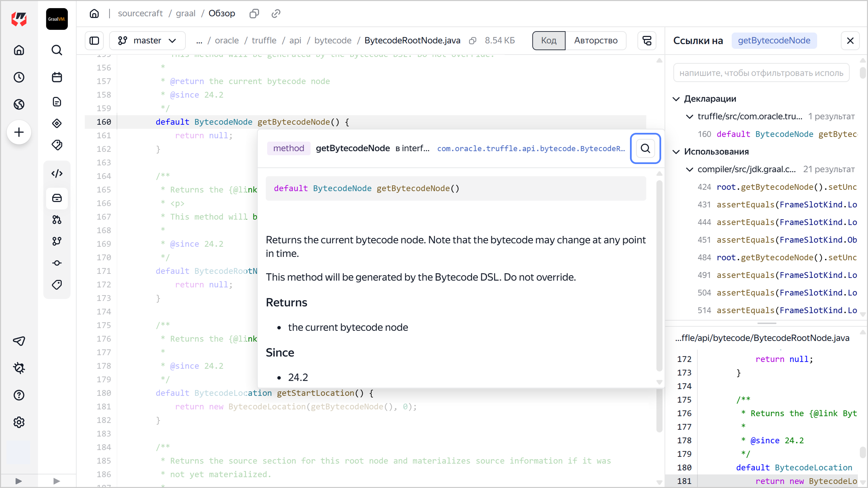Image resolution: width=868 pixels, height=488 pixels.
Task: Switch to the Авторство tab
Action: pos(596,40)
